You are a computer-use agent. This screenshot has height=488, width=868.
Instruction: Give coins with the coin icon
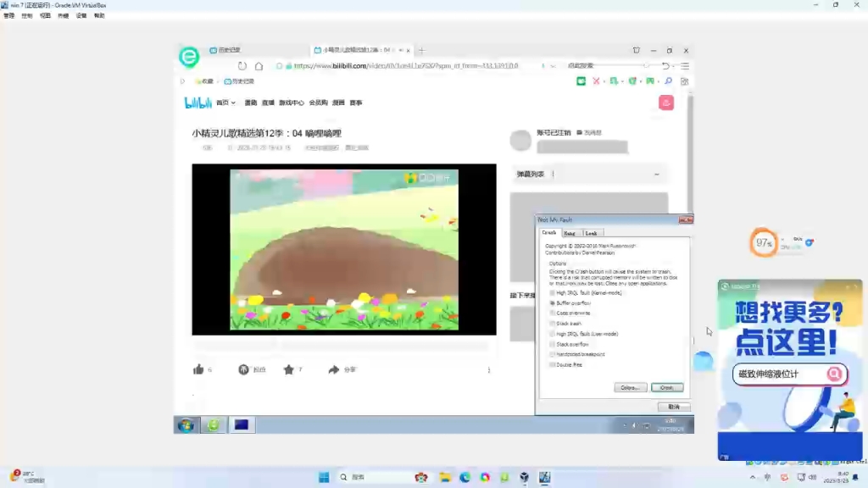click(x=243, y=369)
